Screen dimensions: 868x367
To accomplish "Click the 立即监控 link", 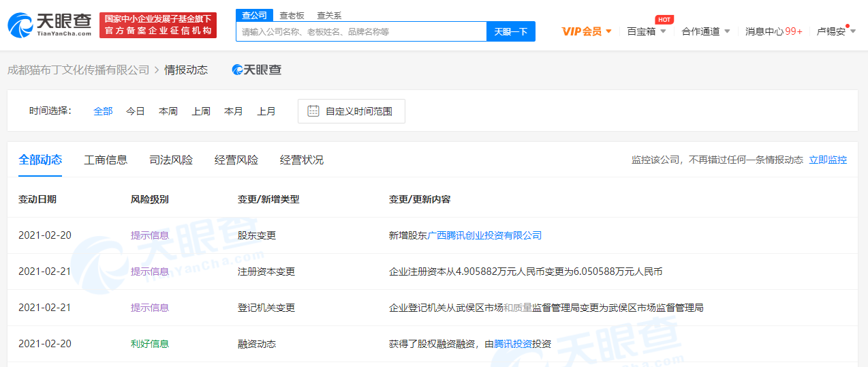I will pyautogui.click(x=828, y=160).
